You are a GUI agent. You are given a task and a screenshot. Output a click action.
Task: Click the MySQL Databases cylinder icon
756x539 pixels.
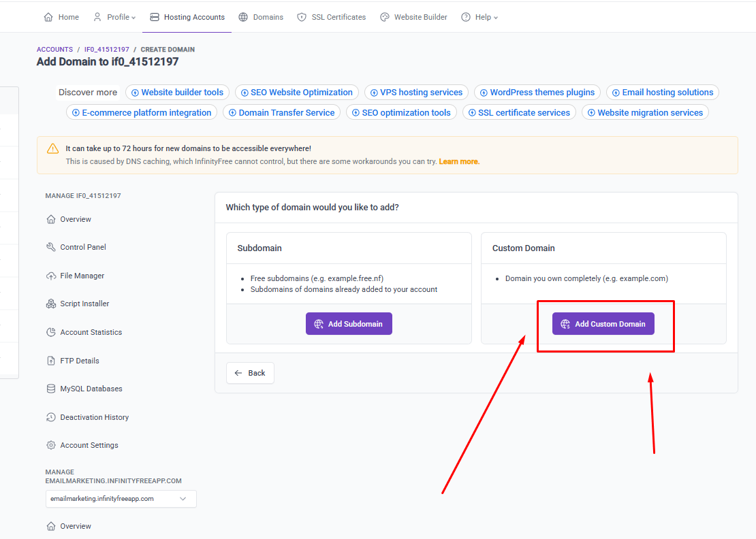pos(51,389)
